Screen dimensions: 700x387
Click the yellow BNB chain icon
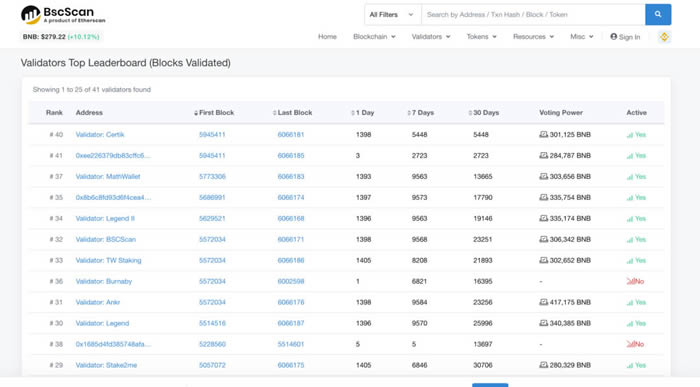point(664,37)
